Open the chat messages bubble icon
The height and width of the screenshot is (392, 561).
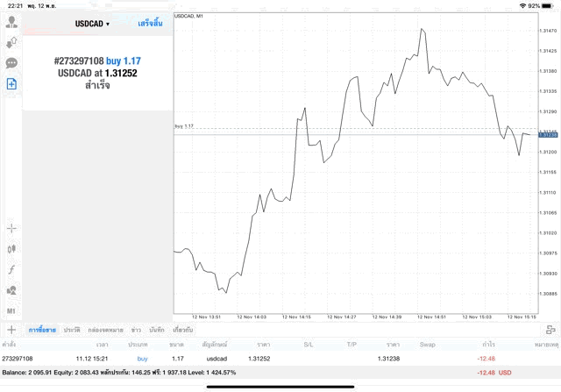[x=11, y=63]
